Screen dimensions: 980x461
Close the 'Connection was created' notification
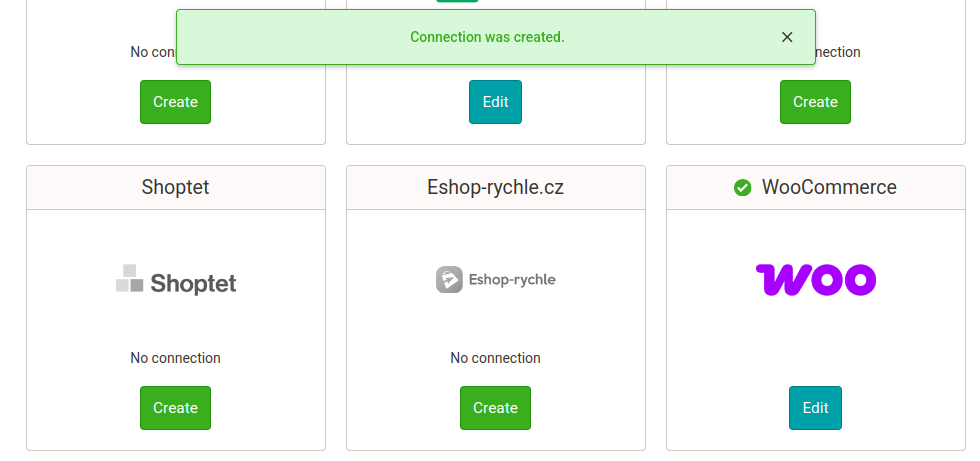click(787, 37)
